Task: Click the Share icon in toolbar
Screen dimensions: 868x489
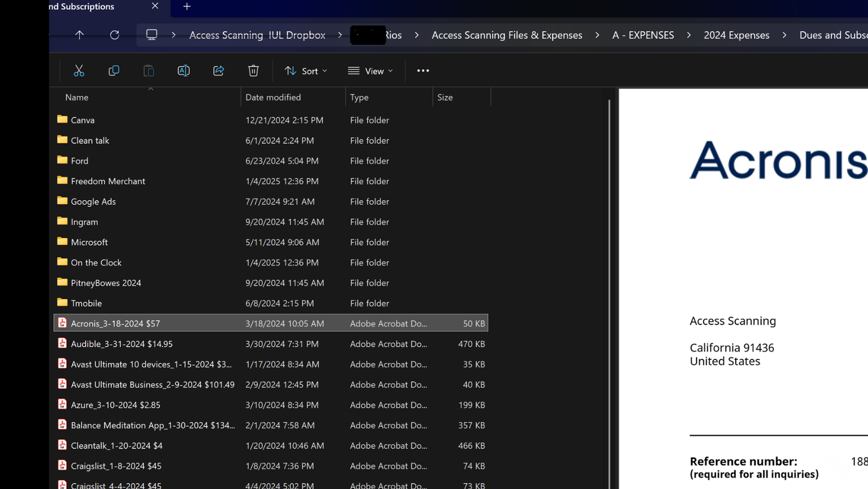Action: click(219, 71)
